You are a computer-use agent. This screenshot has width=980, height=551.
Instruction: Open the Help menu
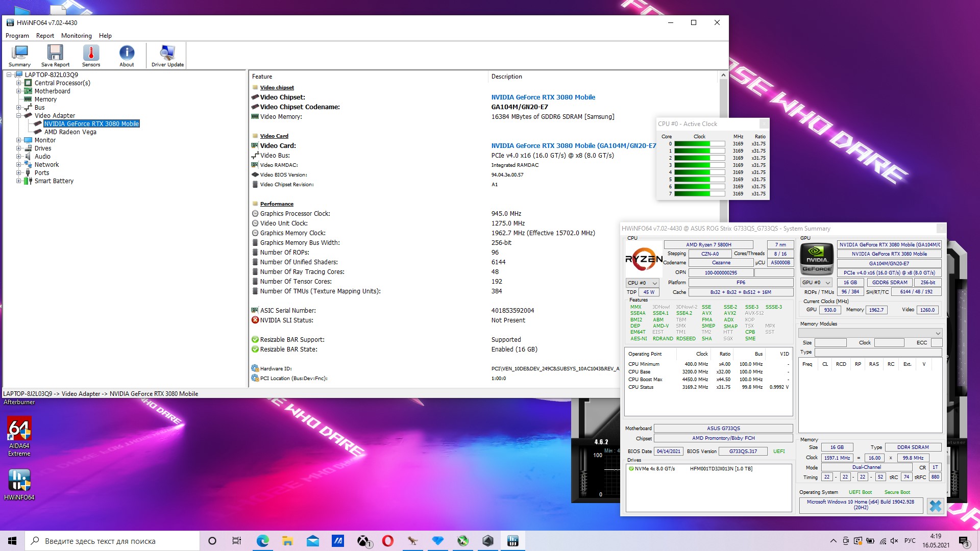tap(105, 36)
